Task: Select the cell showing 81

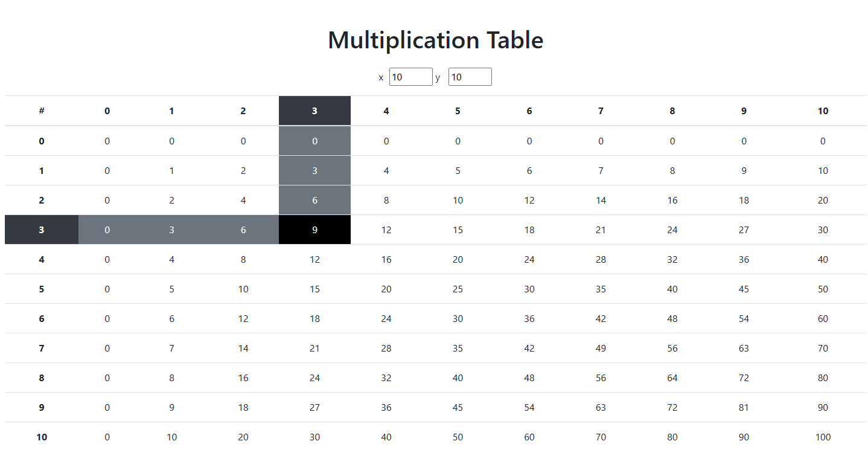Action: [744, 407]
